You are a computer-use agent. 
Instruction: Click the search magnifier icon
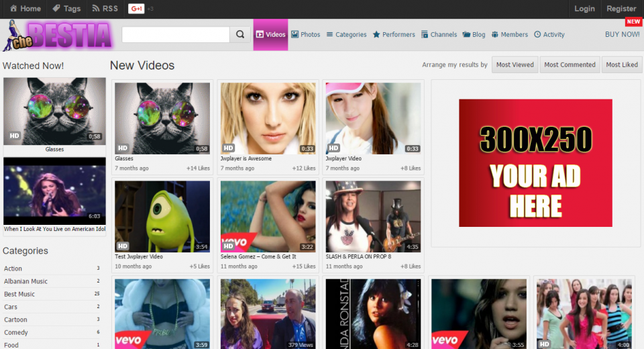[x=240, y=34]
